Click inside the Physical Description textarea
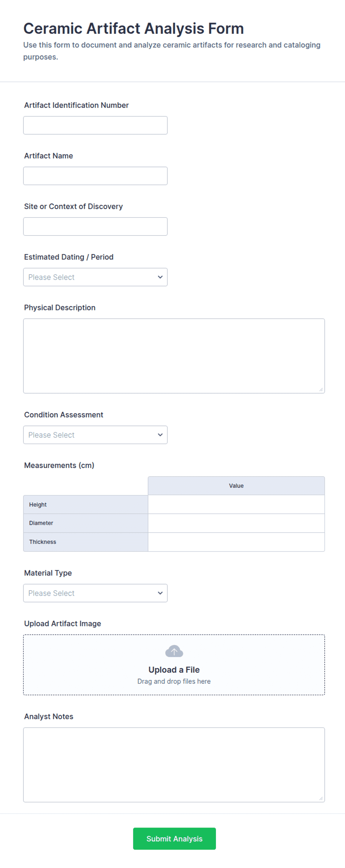Image resolution: width=345 pixels, height=868 pixels. pyautogui.click(x=174, y=356)
